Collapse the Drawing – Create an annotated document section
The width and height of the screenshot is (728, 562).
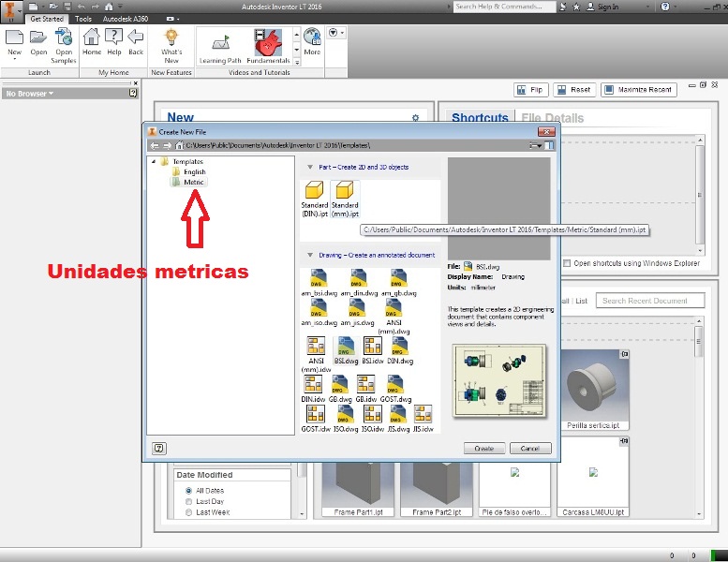310,256
